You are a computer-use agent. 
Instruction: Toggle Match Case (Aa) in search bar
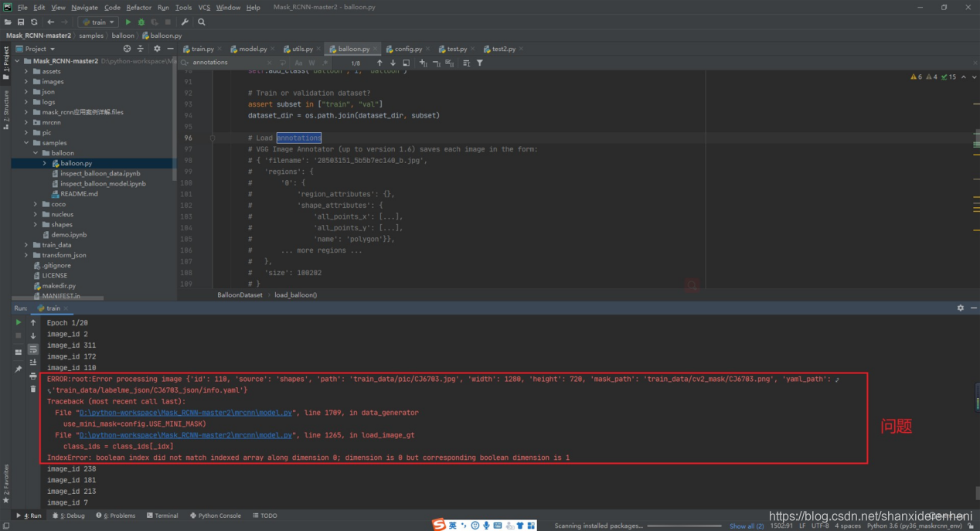click(x=298, y=63)
